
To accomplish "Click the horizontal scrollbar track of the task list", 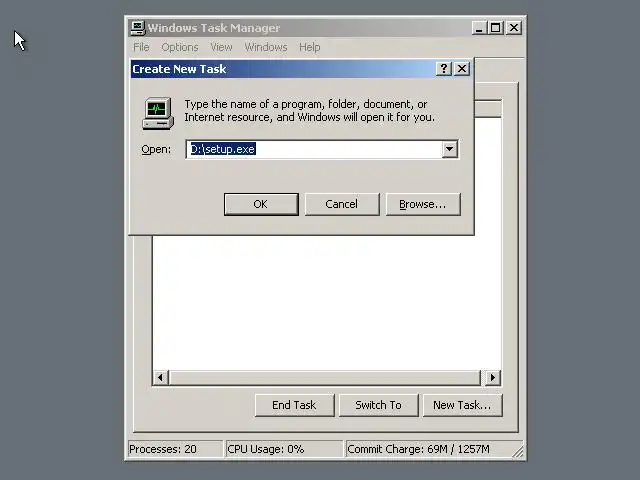I will pos(325,378).
